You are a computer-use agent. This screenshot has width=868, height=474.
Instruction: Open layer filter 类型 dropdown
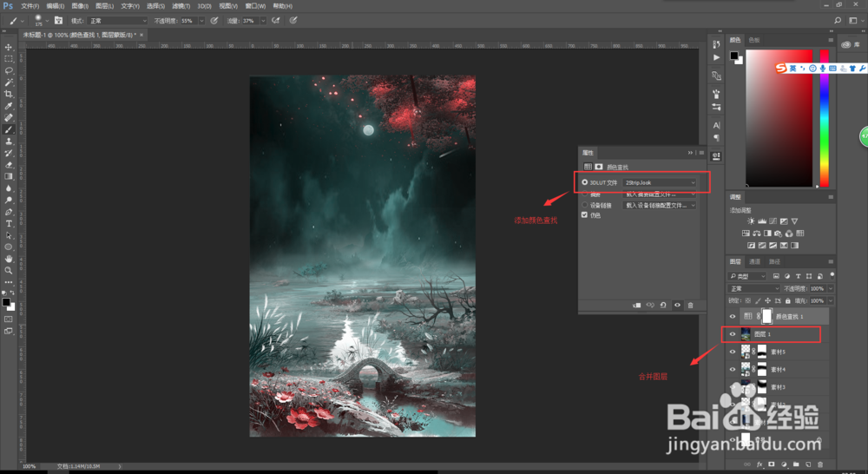point(747,276)
